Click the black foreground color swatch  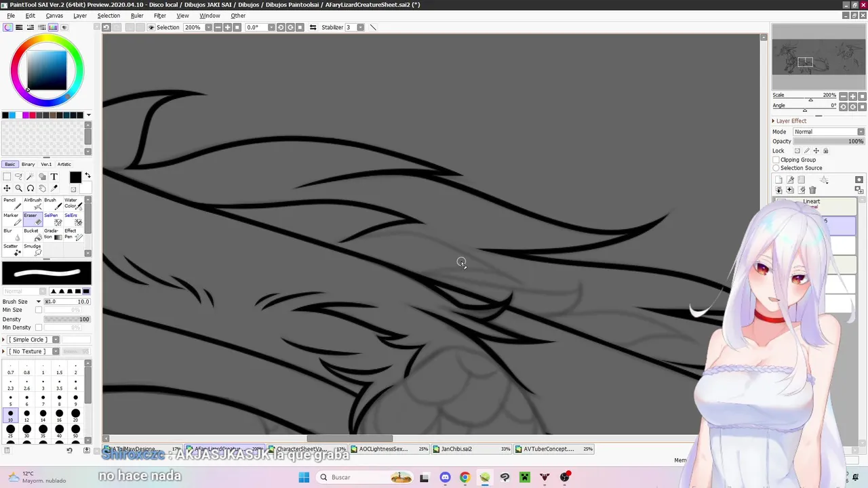tap(75, 177)
